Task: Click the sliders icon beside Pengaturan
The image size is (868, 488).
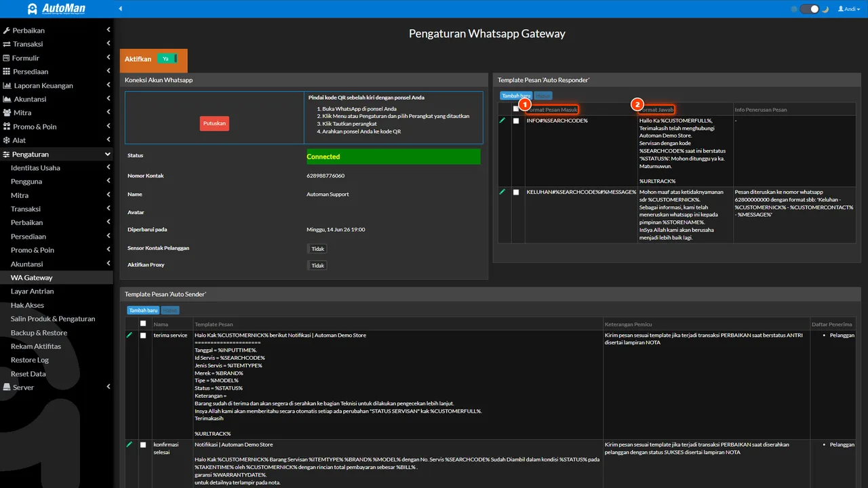Action: (7, 155)
